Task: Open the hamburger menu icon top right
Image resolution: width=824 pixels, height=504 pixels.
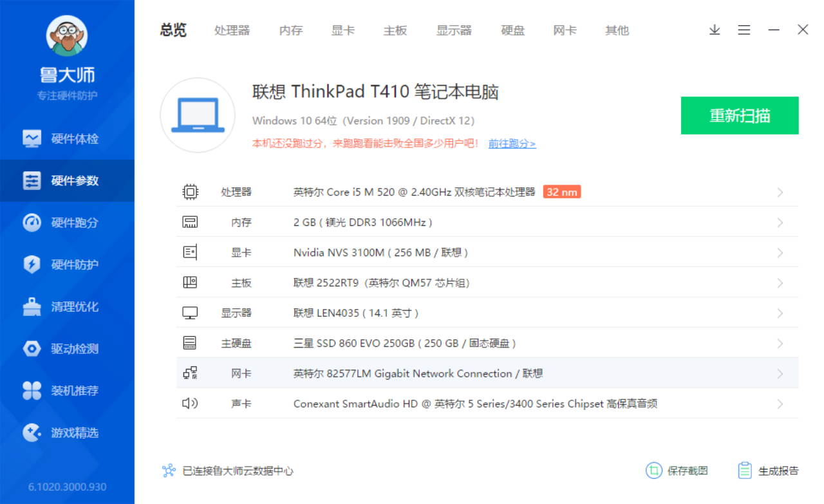Action: [x=744, y=30]
